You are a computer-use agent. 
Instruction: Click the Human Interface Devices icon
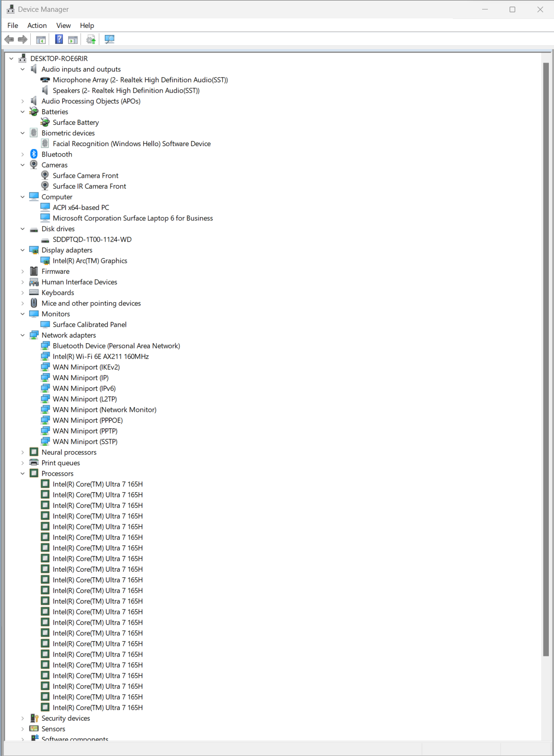point(34,282)
